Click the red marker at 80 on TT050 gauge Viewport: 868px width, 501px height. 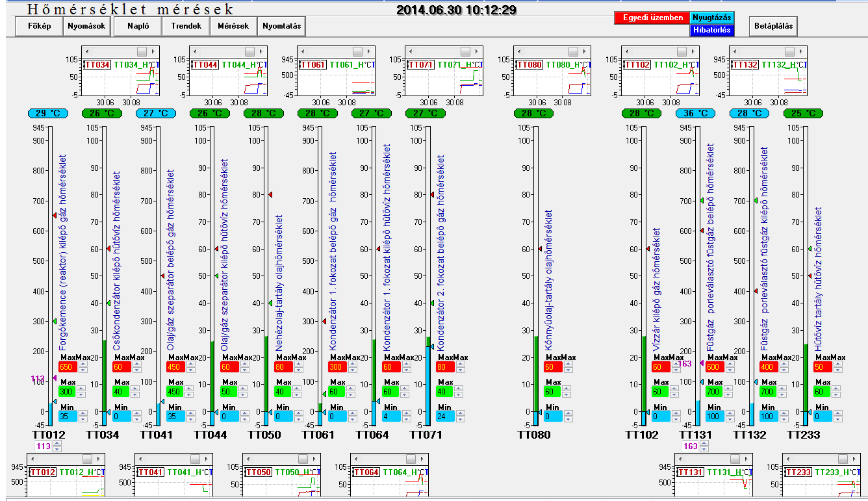[x=270, y=194]
